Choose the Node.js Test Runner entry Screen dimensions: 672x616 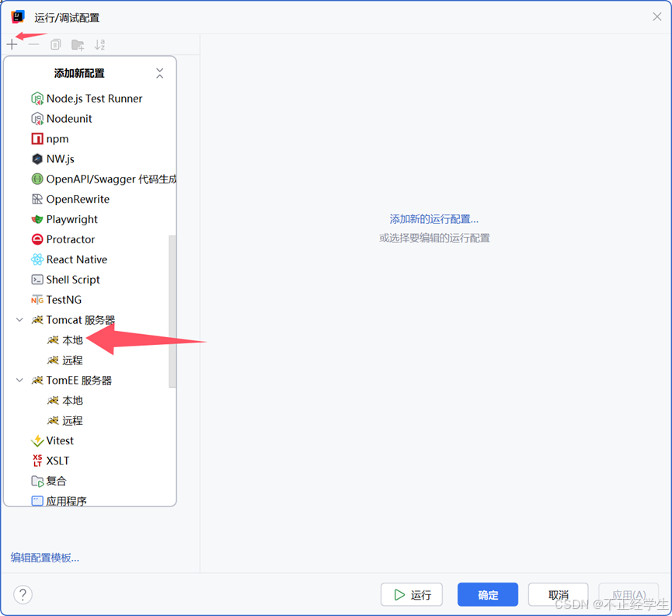pos(94,99)
